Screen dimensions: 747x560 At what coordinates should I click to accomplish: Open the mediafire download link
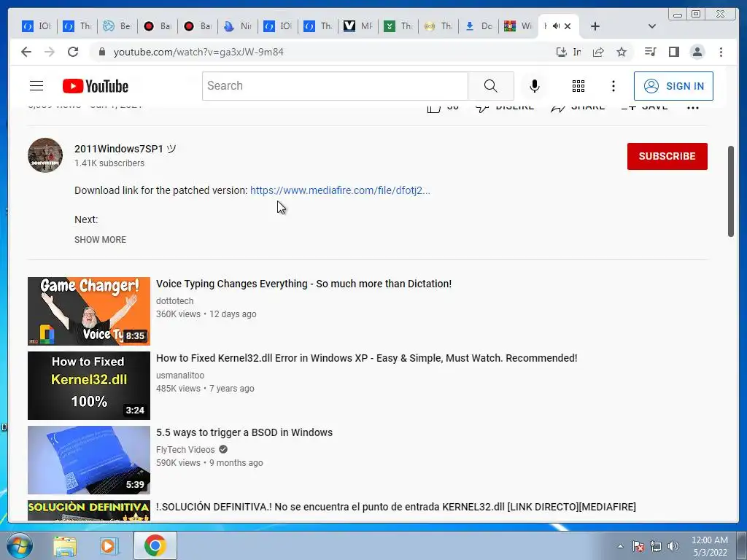click(340, 190)
